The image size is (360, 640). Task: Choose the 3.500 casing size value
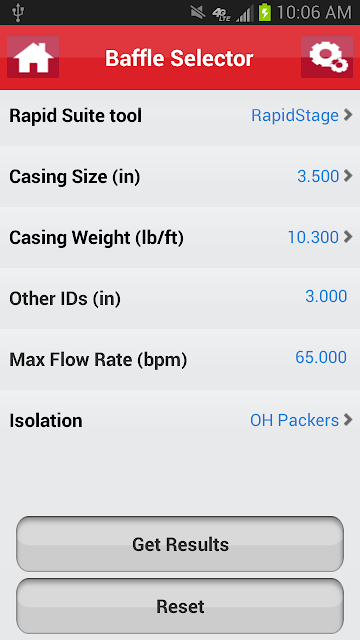pyautogui.click(x=318, y=176)
